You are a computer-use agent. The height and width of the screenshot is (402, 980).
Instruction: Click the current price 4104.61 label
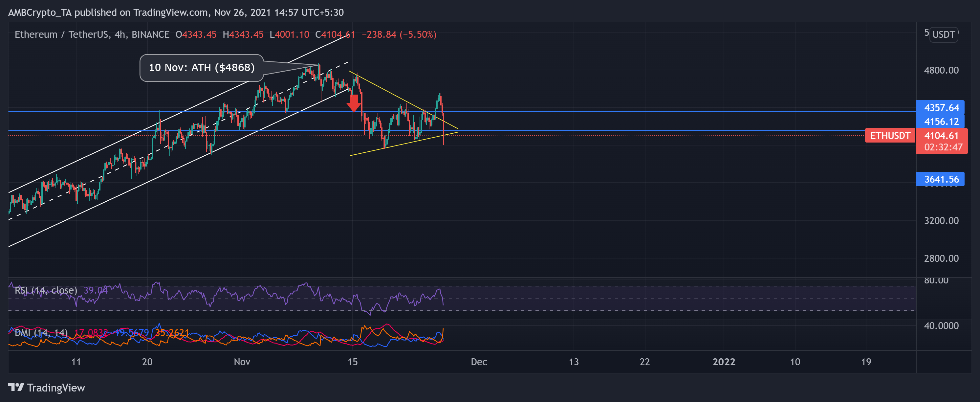[x=941, y=136]
